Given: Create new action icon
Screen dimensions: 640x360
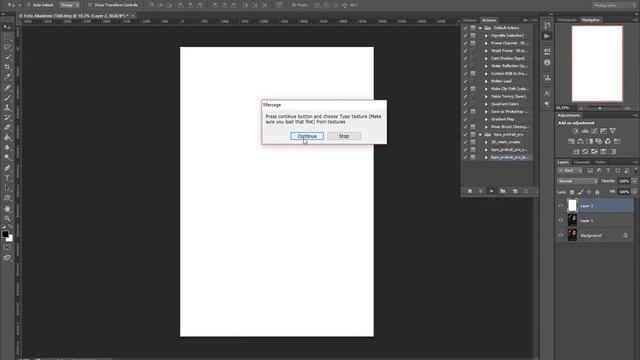Looking at the screenshot, I should pos(514,191).
